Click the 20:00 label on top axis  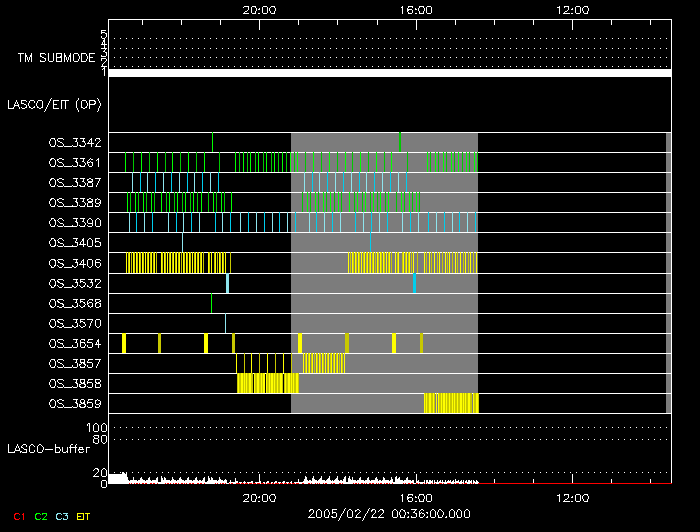(259, 9)
